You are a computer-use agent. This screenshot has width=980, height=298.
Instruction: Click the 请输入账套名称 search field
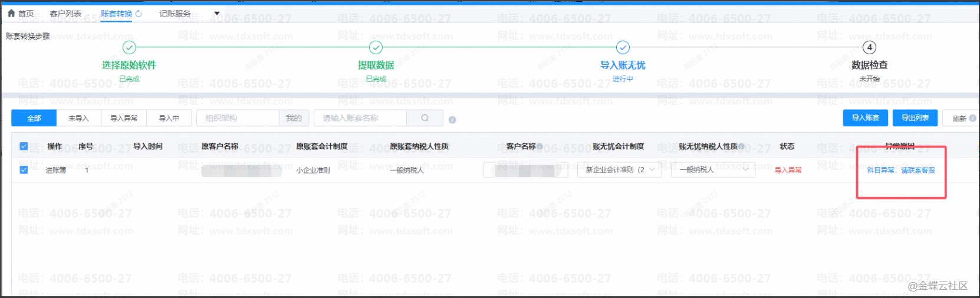(x=360, y=118)
